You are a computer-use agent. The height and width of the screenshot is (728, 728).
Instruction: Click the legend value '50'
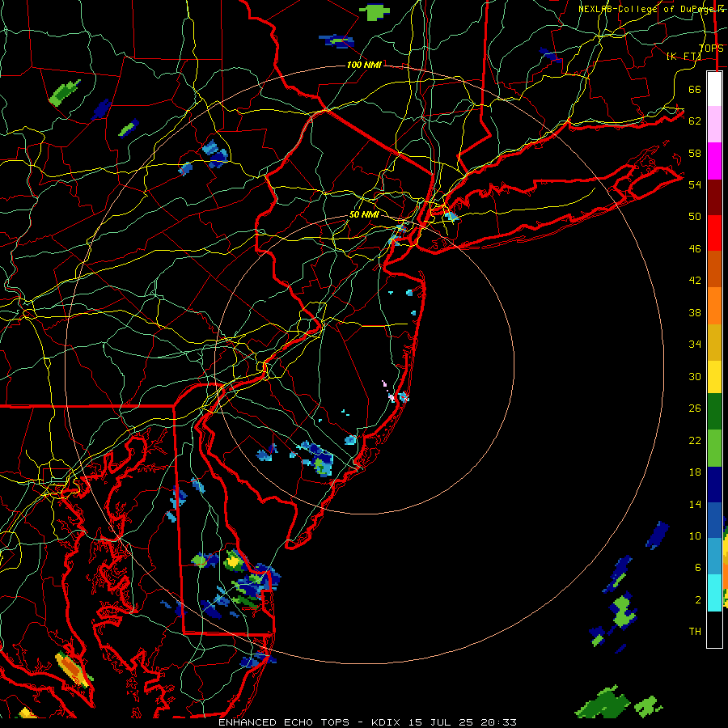click(695, 216)
